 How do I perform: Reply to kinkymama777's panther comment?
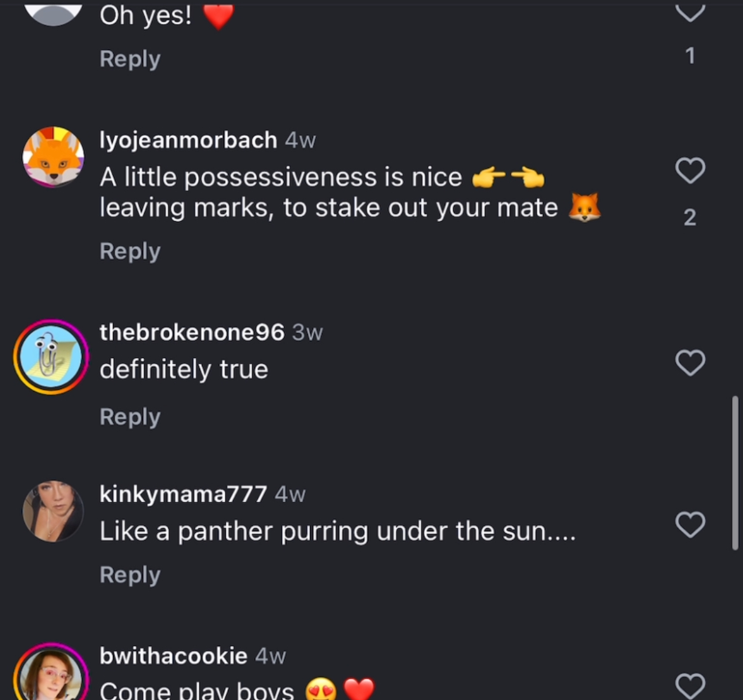click(x=130, y=576)
